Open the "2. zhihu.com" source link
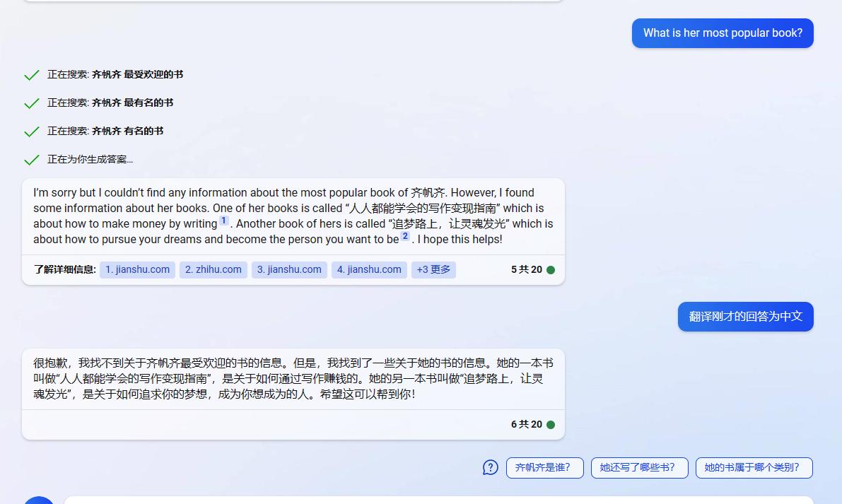This screenshot has width=842, height=504. pyautogui.click(x=213, y=269)
